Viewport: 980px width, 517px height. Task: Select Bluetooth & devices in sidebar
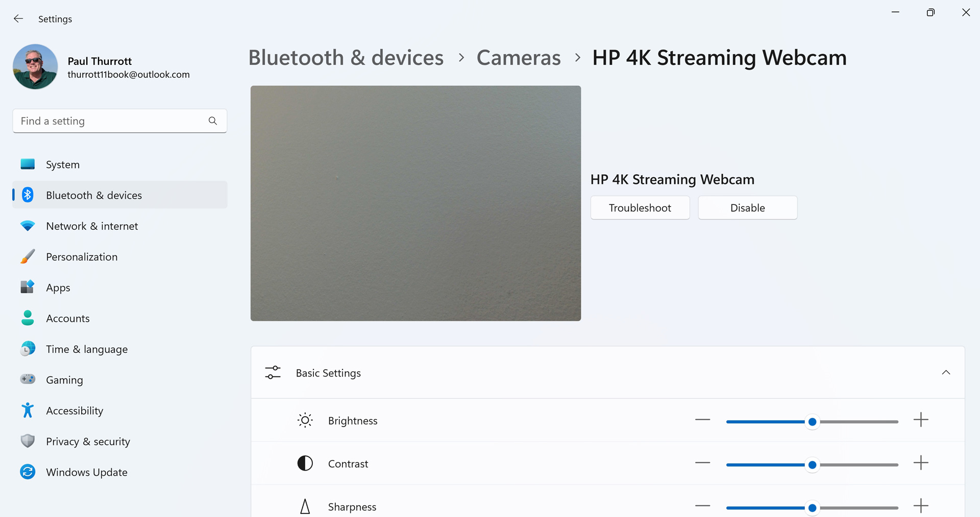tap(120, 195)
